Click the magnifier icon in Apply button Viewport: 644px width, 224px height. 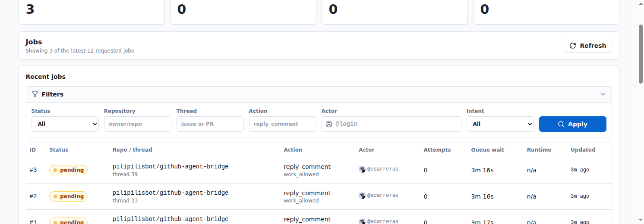561,124
